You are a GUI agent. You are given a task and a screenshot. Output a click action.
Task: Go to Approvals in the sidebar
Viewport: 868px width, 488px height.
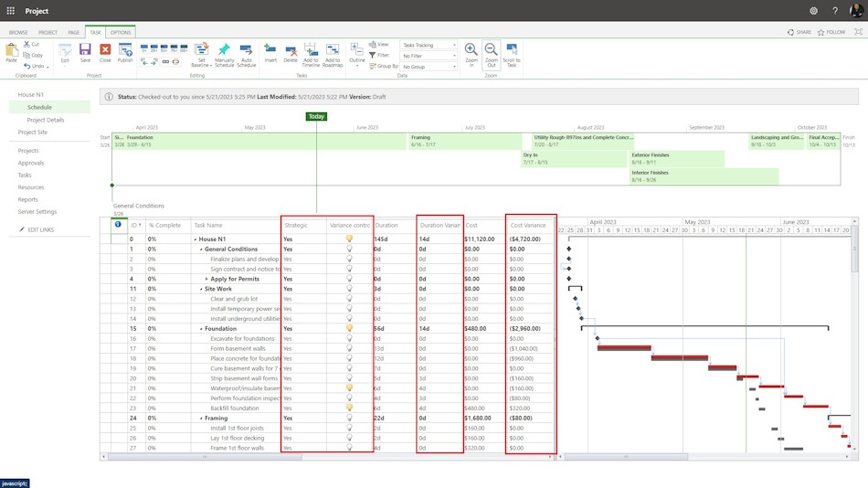pyautogui.click(x=31, y=163)
